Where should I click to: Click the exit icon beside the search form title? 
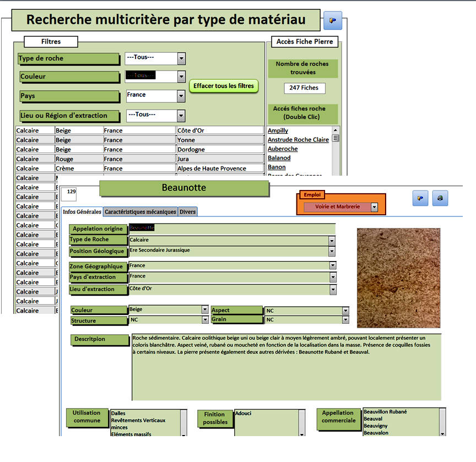click(333, 20)
